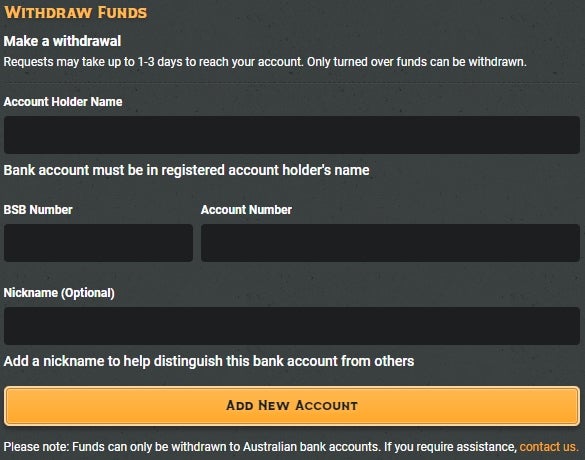Click the 'If you require assistance' text
Screen dimensions: 585x460
(x=450, y=447)
